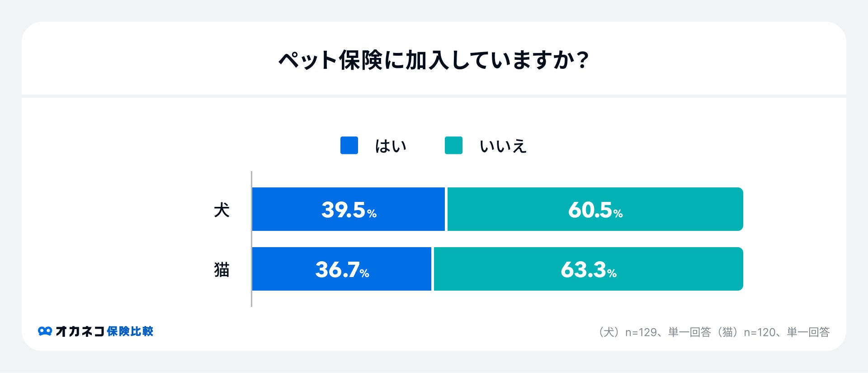Screen dimensions: 868x373
Task: Select the dog 39.5% blue bar
Action: point(348,209)
